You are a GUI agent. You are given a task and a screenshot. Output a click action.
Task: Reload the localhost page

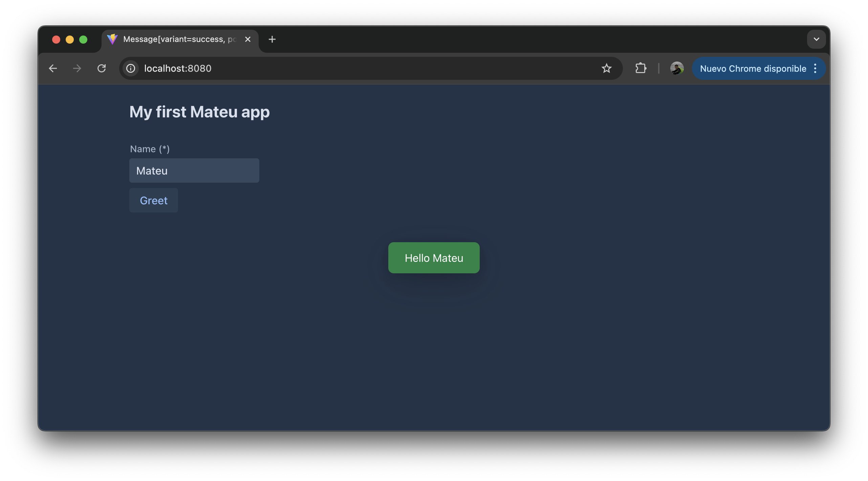(x=102, y=69)
